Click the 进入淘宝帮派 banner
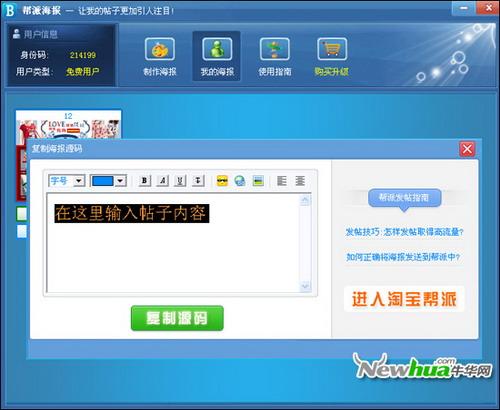 click(404, 299)
